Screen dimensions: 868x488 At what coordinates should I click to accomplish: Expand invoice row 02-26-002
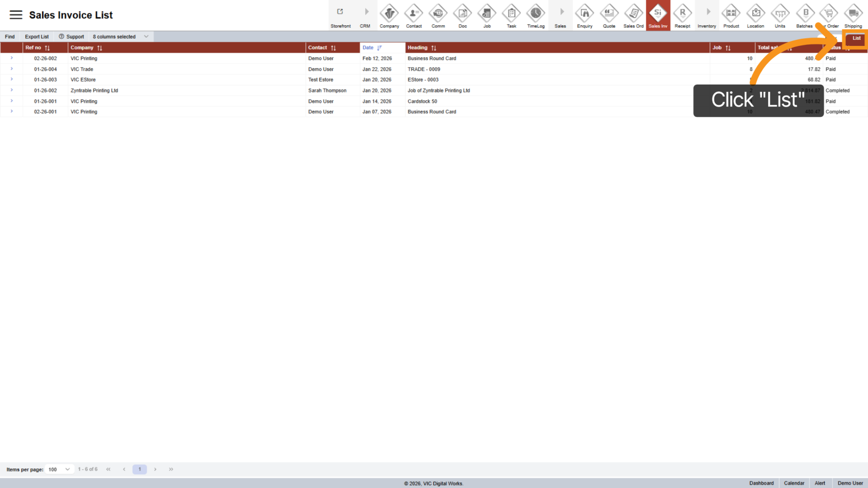coord(12,58)
